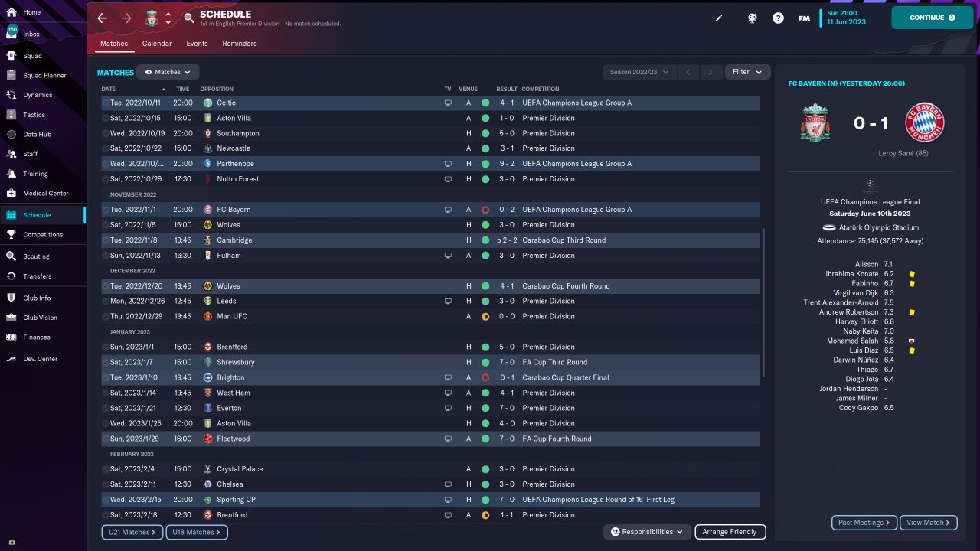This screenshot has height=551, width=980.
Task: Click the View Match button
Action: click(929, 523)
